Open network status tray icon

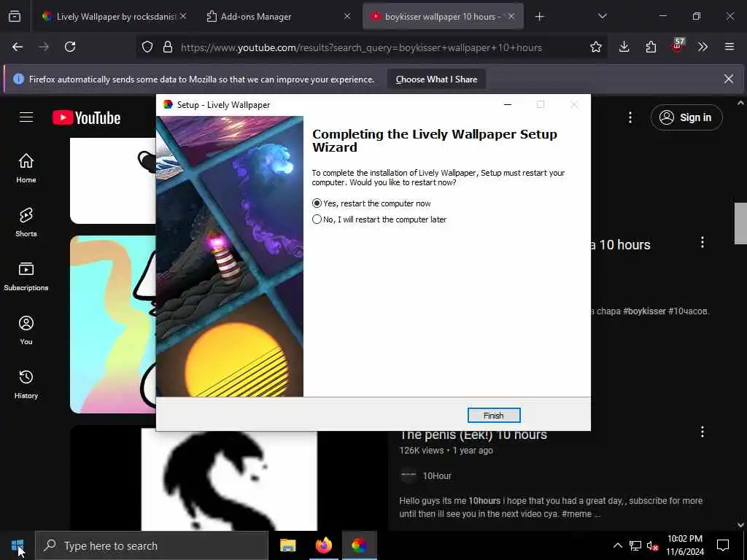pyautogui.click(x=635, y=545)
